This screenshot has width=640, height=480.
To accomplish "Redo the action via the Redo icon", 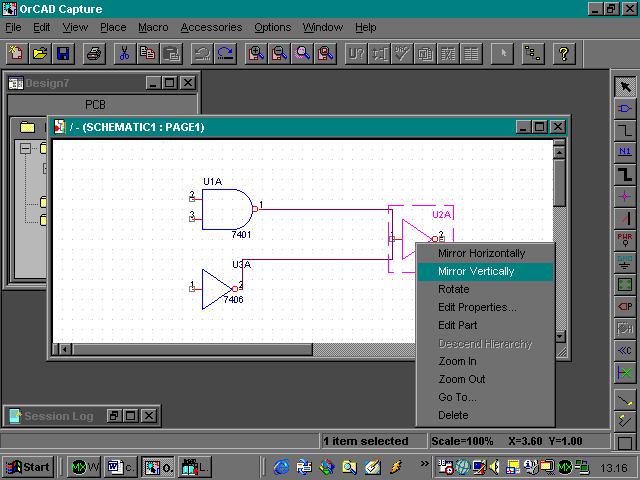I will click(x=225, y=53).
